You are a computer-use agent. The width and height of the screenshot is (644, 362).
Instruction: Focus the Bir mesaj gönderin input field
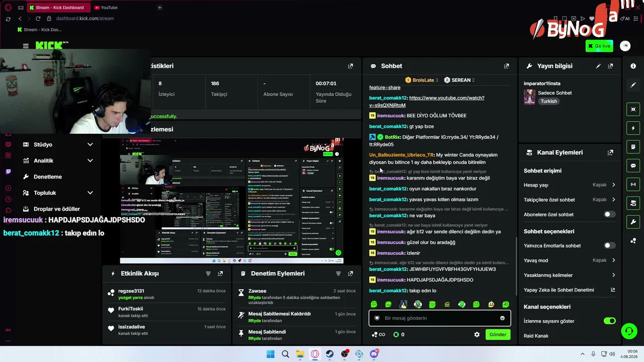coord(440,318)
